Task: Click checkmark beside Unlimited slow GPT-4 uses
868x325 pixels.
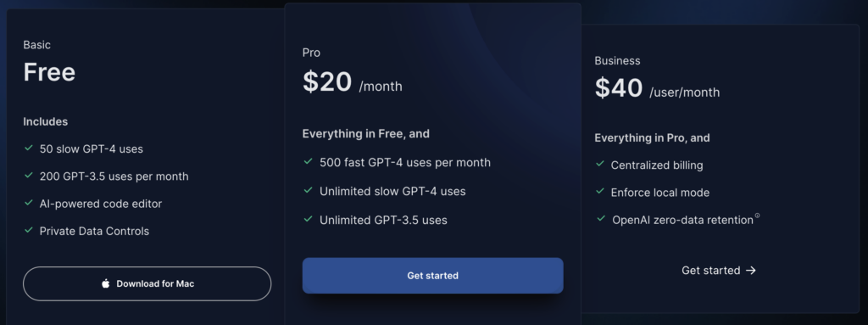Action: point(309,190)
